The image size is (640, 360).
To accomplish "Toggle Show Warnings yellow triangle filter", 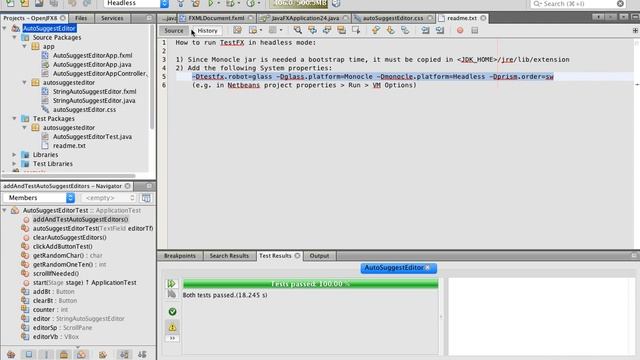I will [x=172, y=327].
